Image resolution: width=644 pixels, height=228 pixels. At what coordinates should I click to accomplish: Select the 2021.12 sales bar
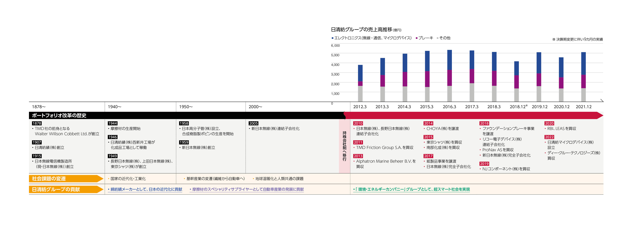(x=584, y=77)
